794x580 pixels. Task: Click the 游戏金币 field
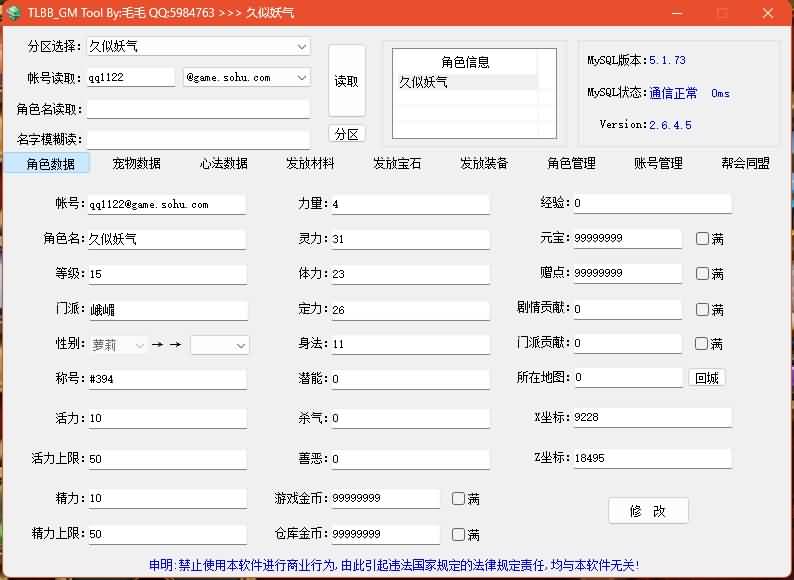(386, 498)
